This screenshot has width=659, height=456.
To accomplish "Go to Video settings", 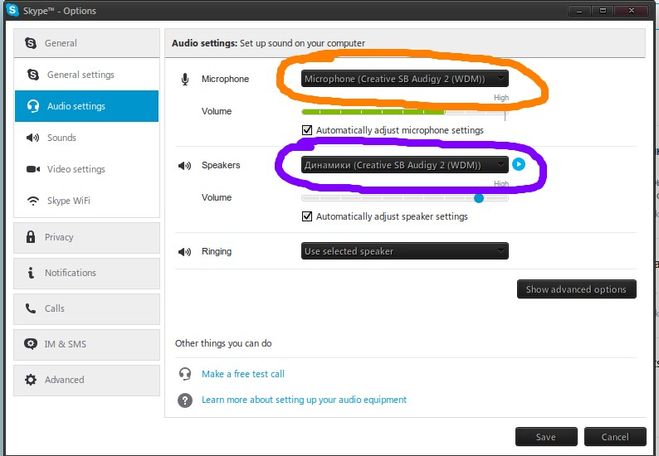I will (x=87, y=169).
